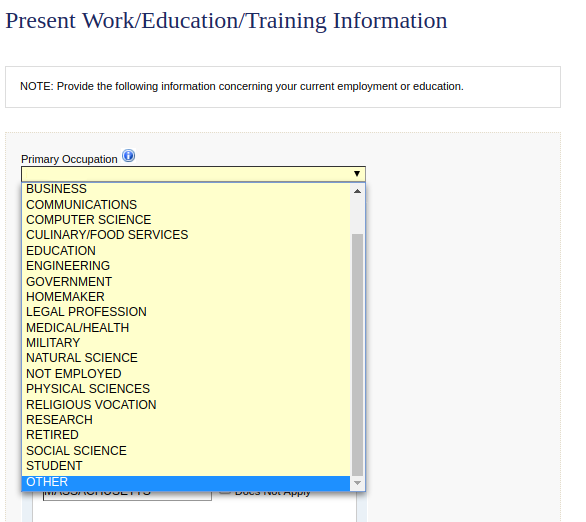Choose ENGINEERING from the list
The image size is (586, 522).
click(x=186, y=266)
